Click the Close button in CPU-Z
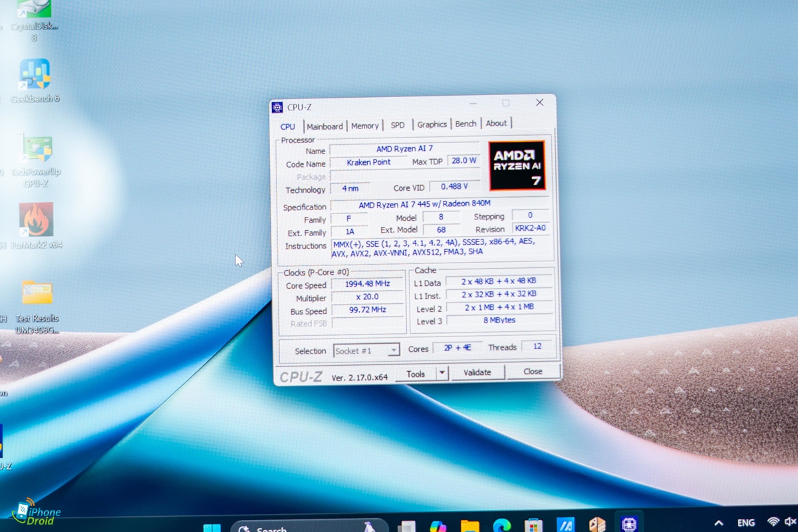This screenshot has width=798, height=532. (x=533, y=371)
